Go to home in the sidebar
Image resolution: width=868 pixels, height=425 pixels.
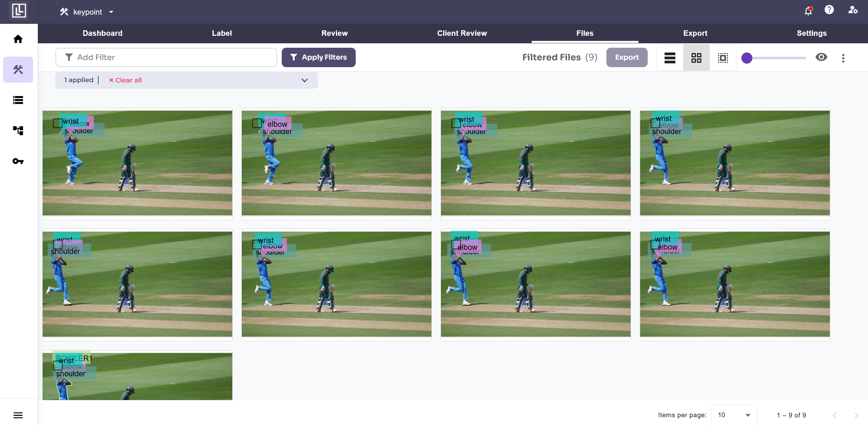point(18,39)
